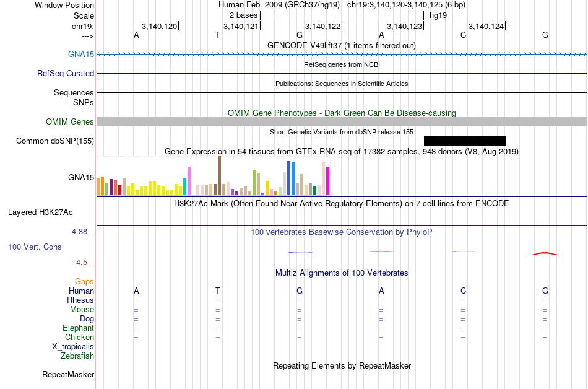Click the Common dbSNP(155) track label

pyautogui.click(x=55, y=141)
